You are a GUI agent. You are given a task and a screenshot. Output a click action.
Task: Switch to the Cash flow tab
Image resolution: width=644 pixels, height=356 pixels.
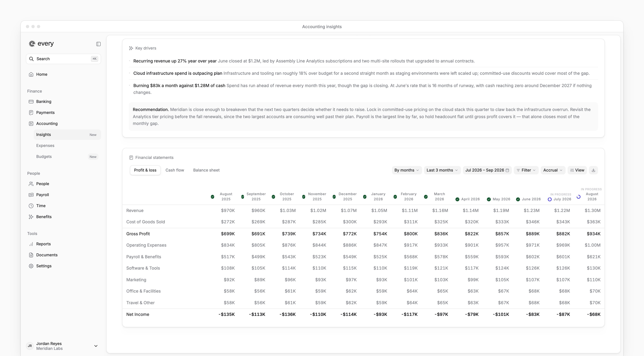175,170
